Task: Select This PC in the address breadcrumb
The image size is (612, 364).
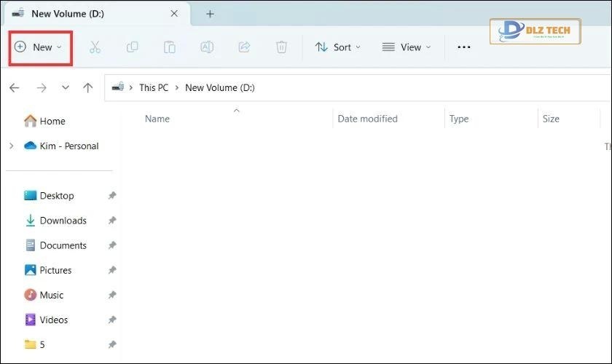Action: [153, 87]
